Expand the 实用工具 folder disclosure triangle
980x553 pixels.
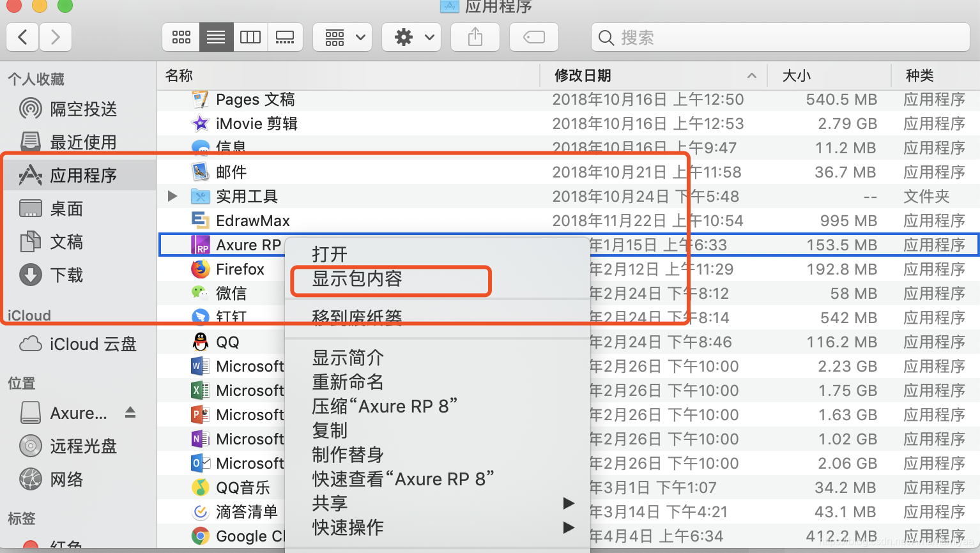coord(172,196)
